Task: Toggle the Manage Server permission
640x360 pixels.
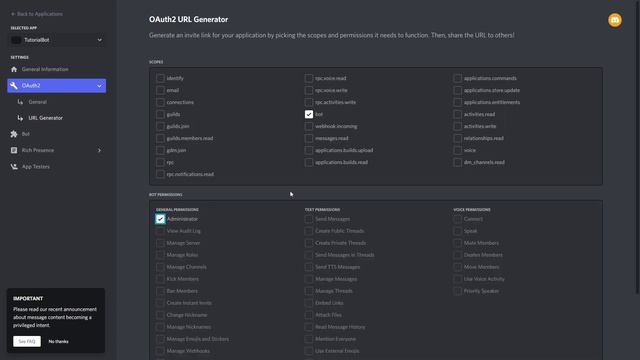Action: 160,243
